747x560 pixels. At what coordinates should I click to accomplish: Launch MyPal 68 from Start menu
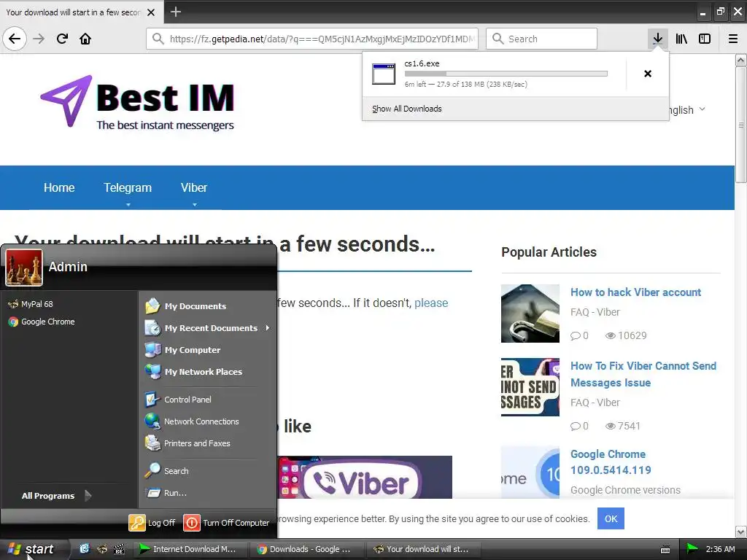tap(31, 304)
